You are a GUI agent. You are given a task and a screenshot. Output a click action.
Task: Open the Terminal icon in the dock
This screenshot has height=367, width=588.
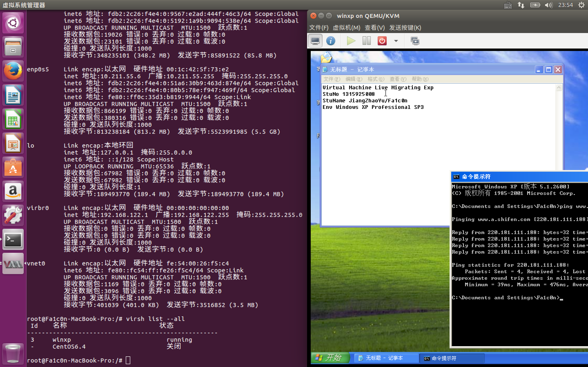point(13,239)
